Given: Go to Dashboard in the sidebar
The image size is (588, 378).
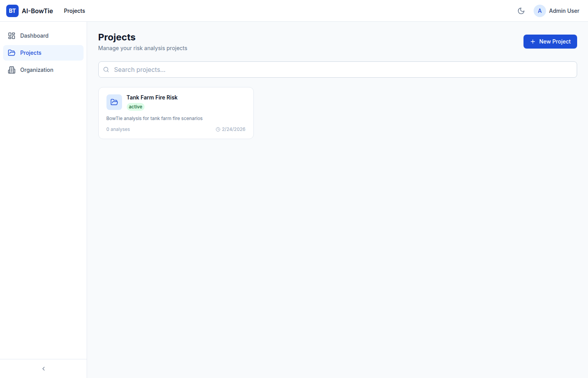Looking at the screenshot, I should [x=34, y=36].
